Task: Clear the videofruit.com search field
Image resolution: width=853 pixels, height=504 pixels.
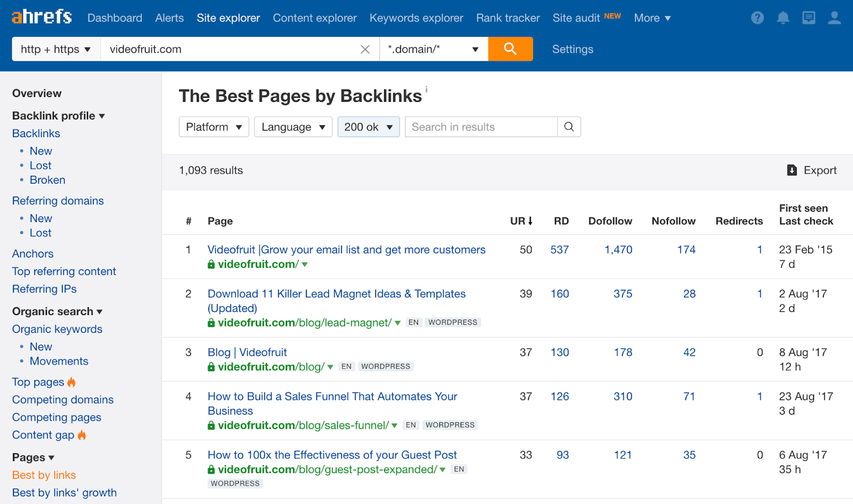Action: pyautogui.click(x=365, y=50)
